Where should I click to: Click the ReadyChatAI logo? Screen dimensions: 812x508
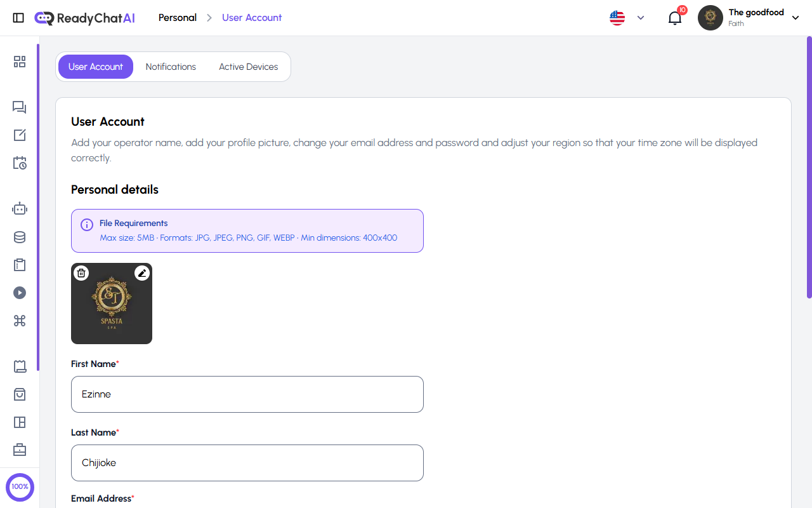pos(84,18)
